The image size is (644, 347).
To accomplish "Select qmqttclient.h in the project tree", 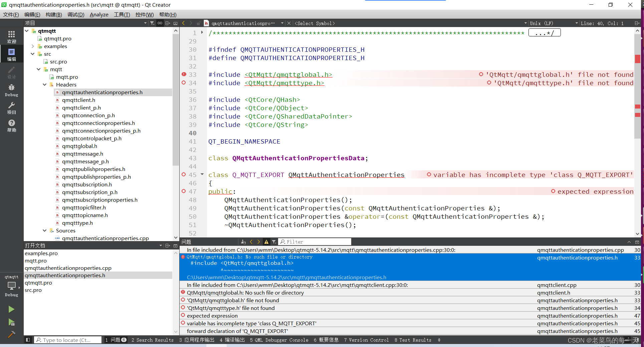I will click(x=78, y=100).
